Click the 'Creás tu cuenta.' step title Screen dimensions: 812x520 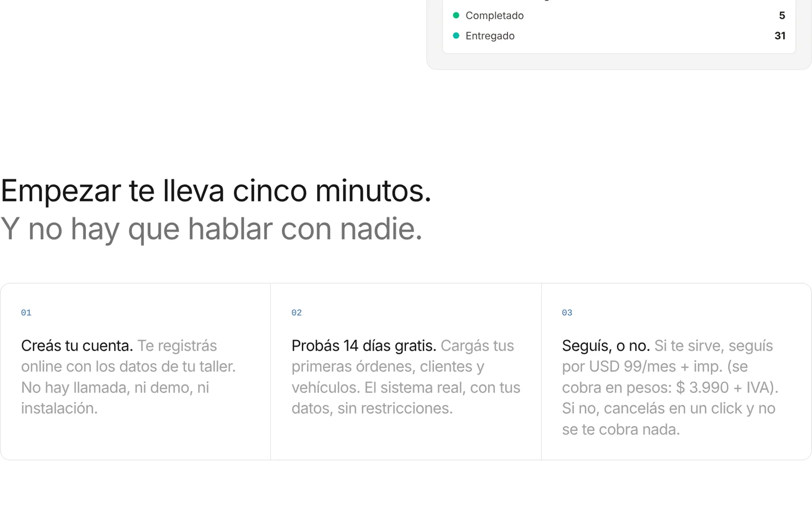pyautogui.click(x=77, y=345)
